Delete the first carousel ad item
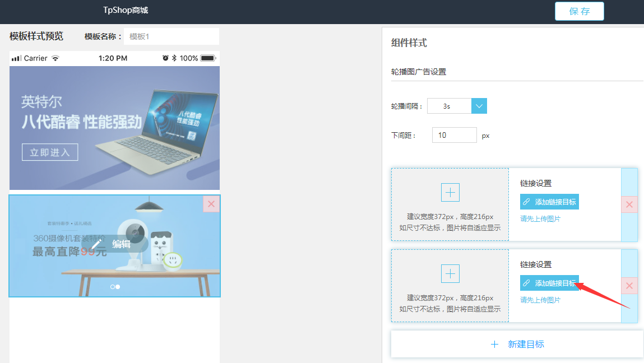The width and height of the screenshot is (644, 363). pos(629,204)
